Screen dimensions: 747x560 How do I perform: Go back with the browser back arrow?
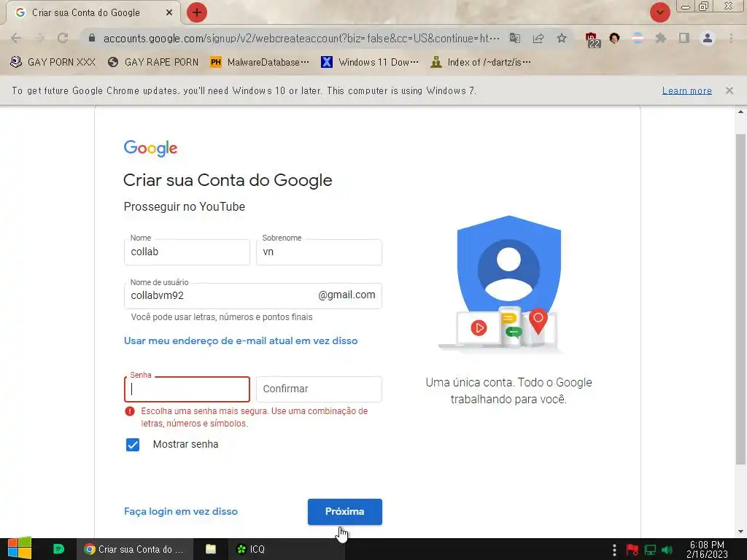point(16,38)
